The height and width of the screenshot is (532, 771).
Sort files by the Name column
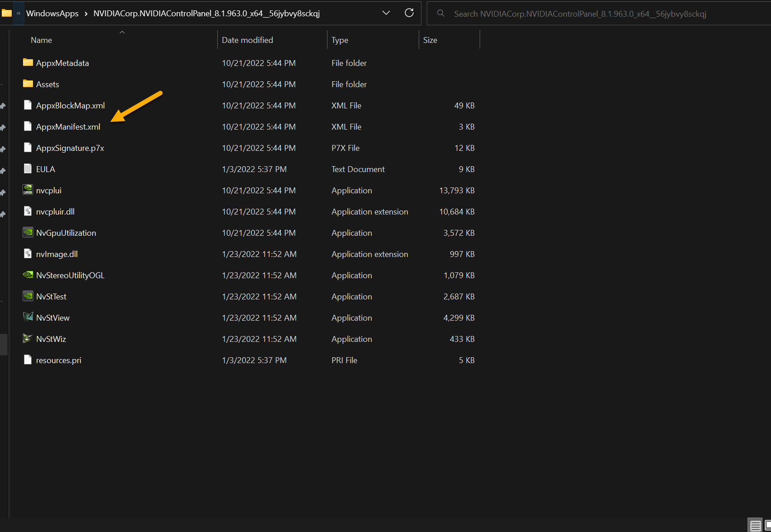point(41,40)
